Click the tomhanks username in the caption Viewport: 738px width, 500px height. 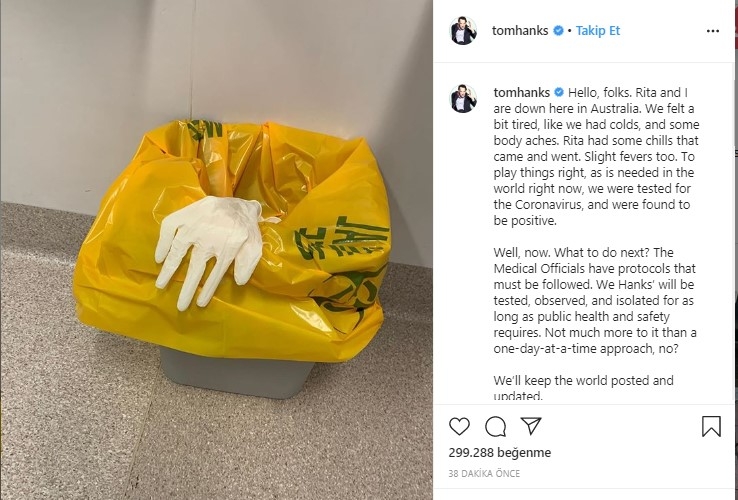tap(521, 92)
